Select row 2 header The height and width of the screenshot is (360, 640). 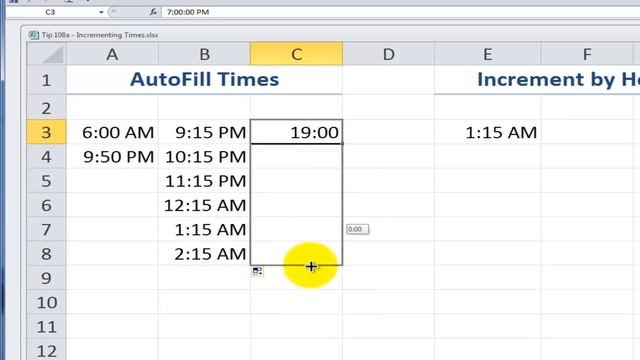click(47, 108)
